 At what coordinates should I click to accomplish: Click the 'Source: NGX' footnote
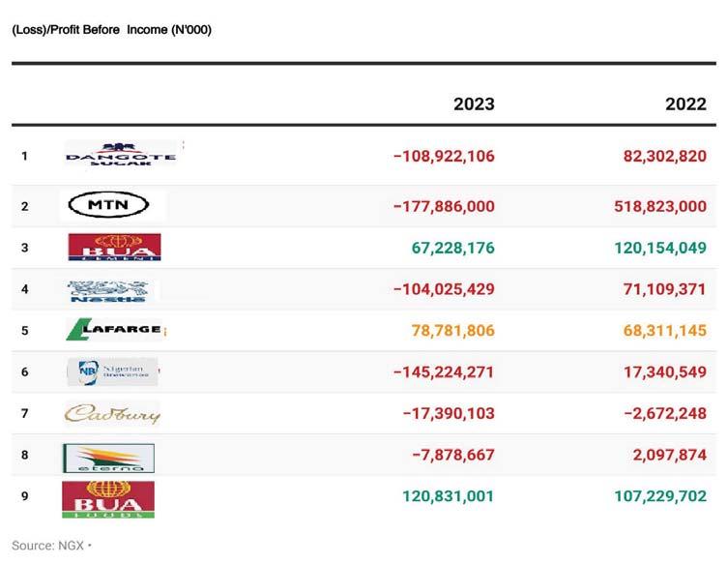coord(47,546)
